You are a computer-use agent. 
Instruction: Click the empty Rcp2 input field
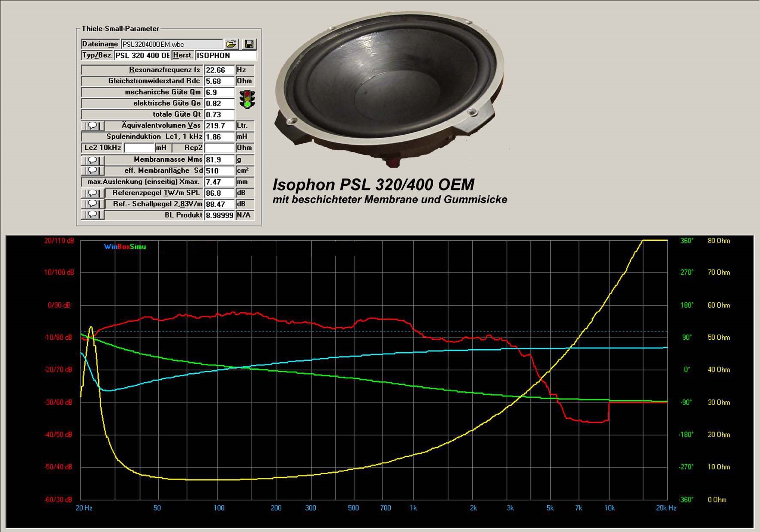[x=220, y=148]
